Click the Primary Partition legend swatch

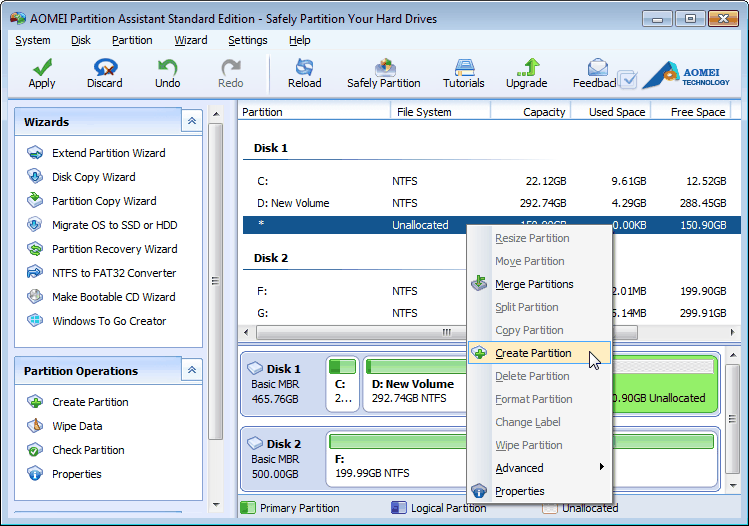pos(248,507)
